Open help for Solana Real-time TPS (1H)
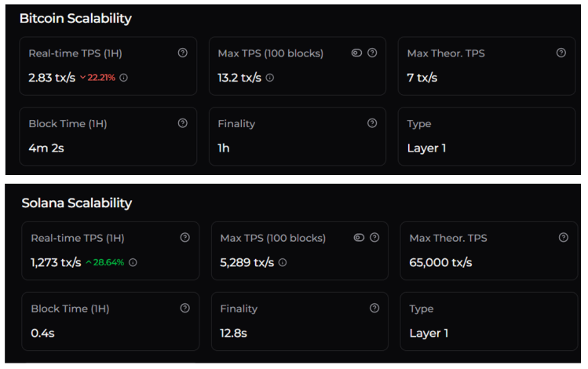 click(184, 238)
